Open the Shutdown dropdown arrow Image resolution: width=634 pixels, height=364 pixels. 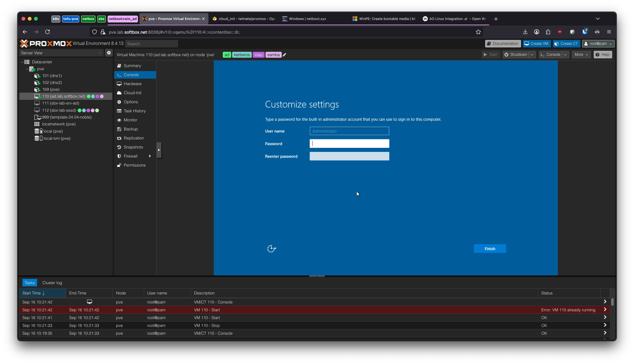click(x=532, y=54)
